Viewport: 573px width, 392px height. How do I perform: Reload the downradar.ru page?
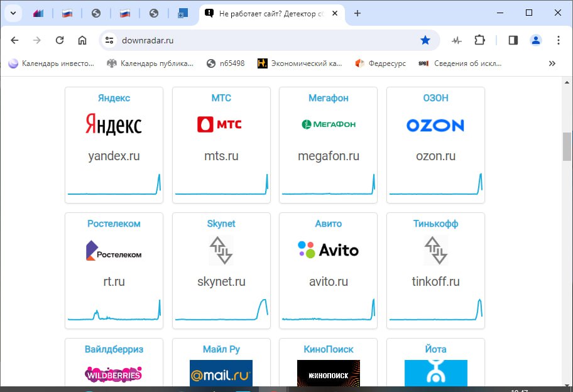[x=60, y=40]
